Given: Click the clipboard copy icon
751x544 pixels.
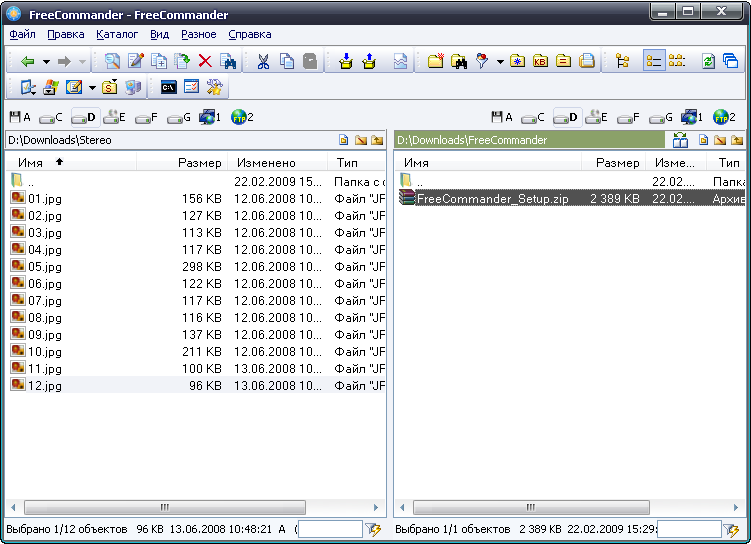Looking at the screenshot, I should click(286, 61).
